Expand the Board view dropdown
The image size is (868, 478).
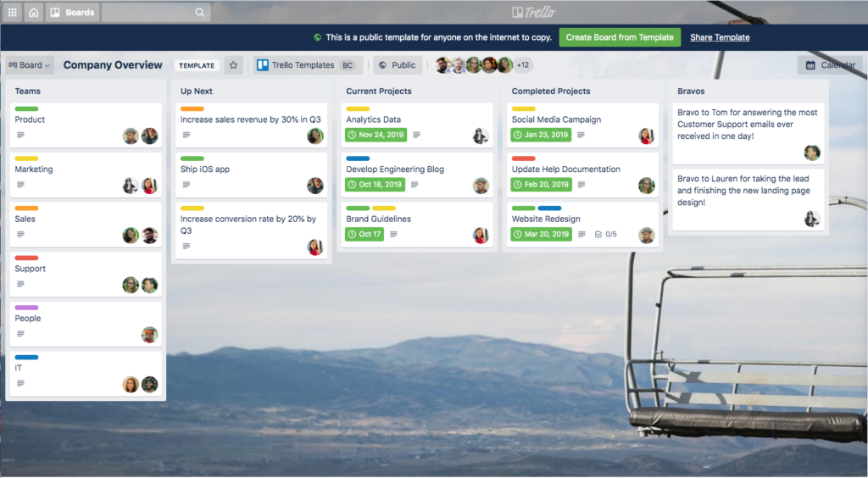30,64
